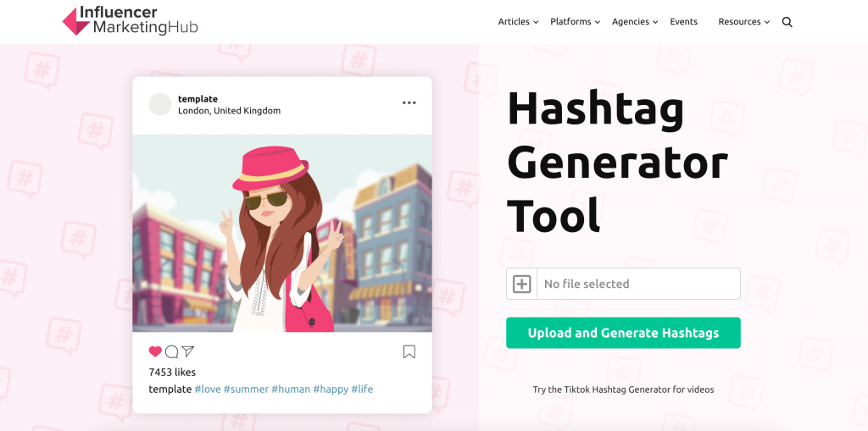Viewport: 868px width, 431px height.
Task: Open the three-dot post options
Action: point(409,103)
